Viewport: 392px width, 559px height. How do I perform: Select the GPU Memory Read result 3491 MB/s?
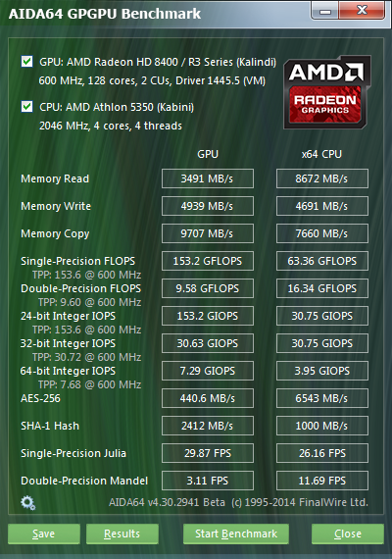coord(208,178)
